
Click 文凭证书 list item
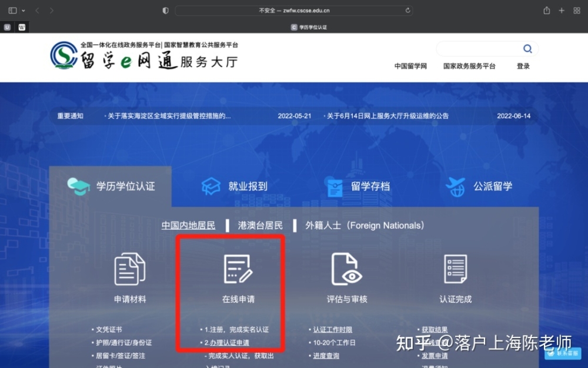(x=109, y=330)
